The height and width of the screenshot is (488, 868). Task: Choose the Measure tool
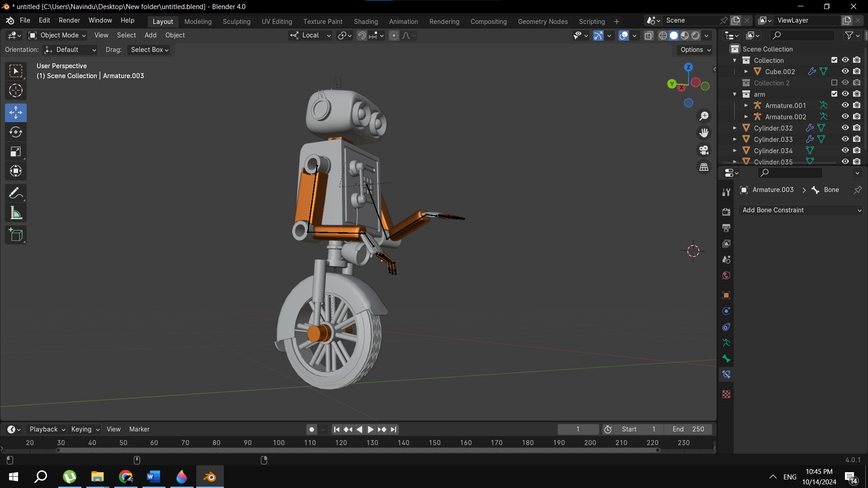[x=16, y=213]
